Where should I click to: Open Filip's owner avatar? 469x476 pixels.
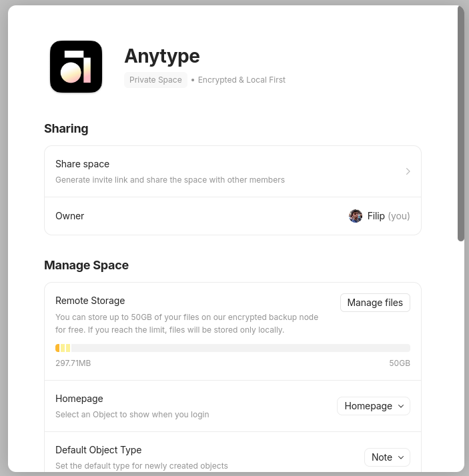tap(356, 216)
